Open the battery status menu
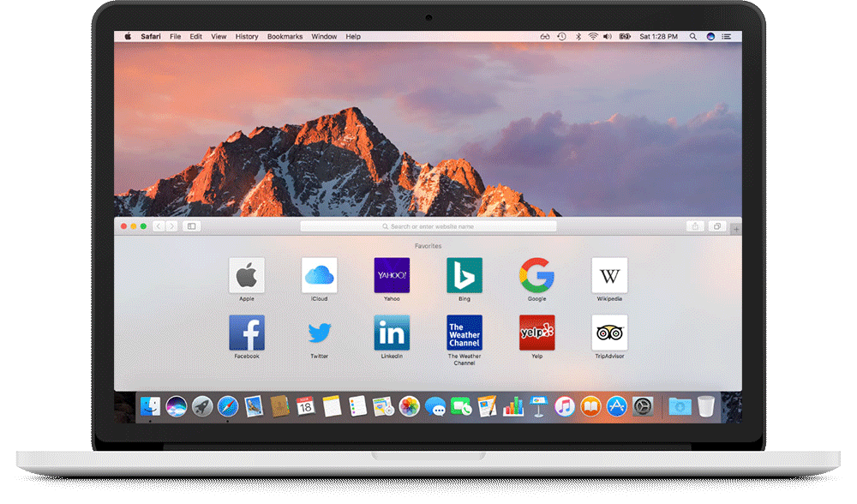857x504 pixels. point(625,37)
